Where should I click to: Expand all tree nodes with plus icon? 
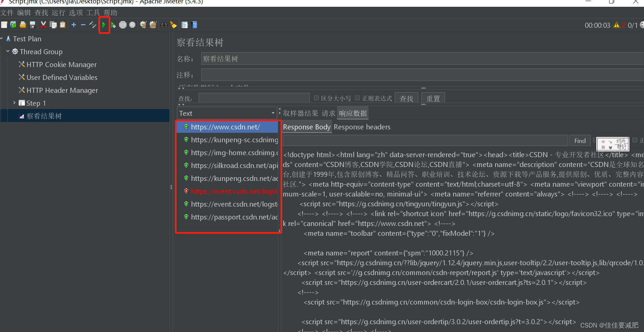(x=74, y=25)
